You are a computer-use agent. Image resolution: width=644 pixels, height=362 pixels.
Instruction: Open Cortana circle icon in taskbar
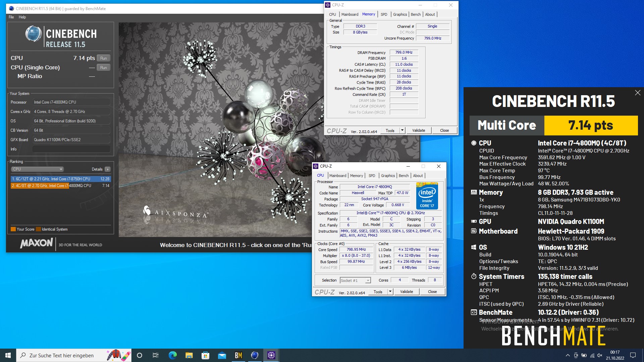[x=140, y=355]
